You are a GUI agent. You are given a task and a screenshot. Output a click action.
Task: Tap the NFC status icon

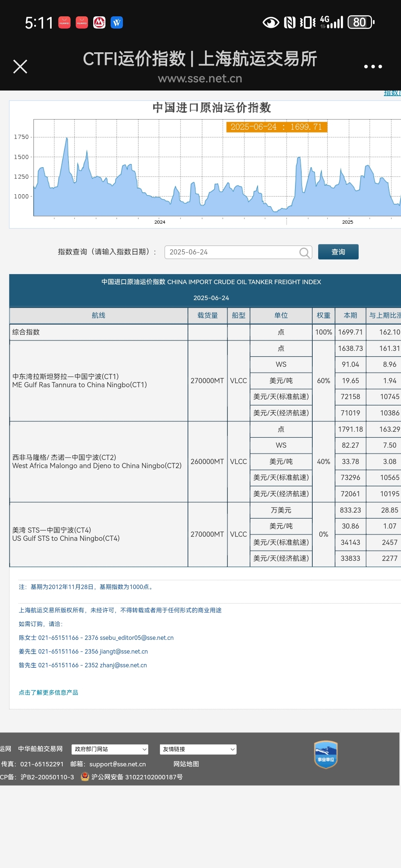[290, 23]
